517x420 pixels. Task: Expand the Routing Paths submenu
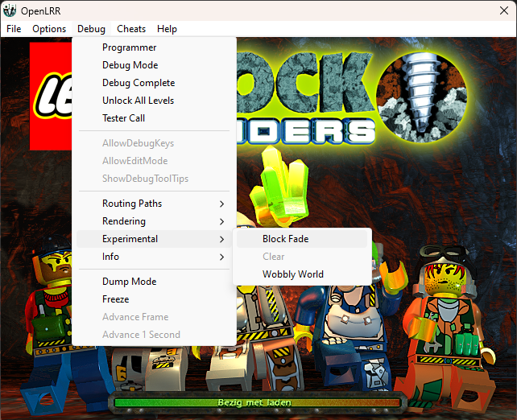(x=132, y=204)
